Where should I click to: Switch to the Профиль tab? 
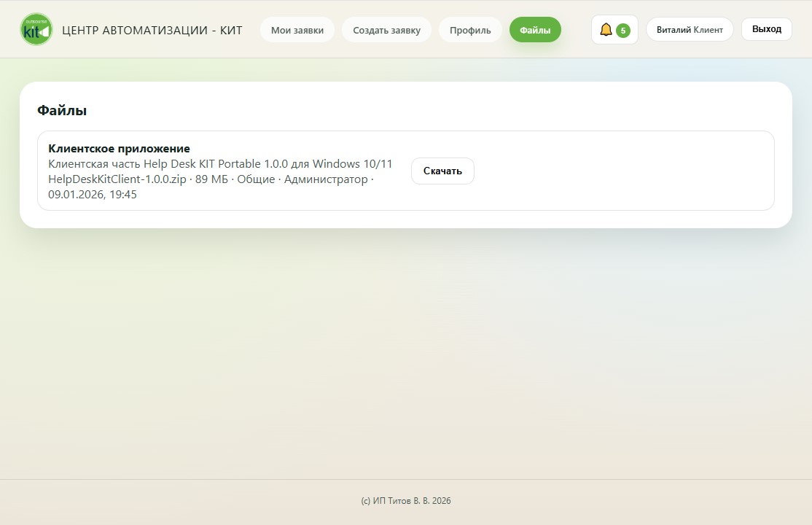470,31
